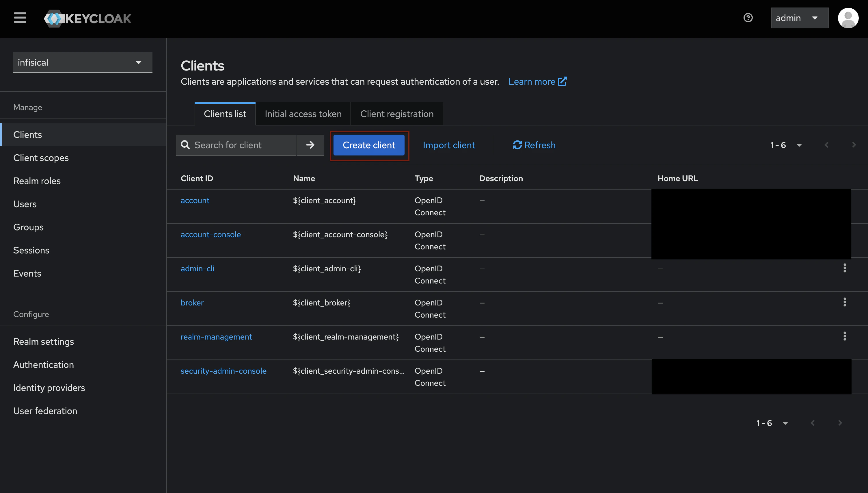Open bottom 1 - 6 per-page dropdown
The image size is (868, 493).
[x=772, y=423]
